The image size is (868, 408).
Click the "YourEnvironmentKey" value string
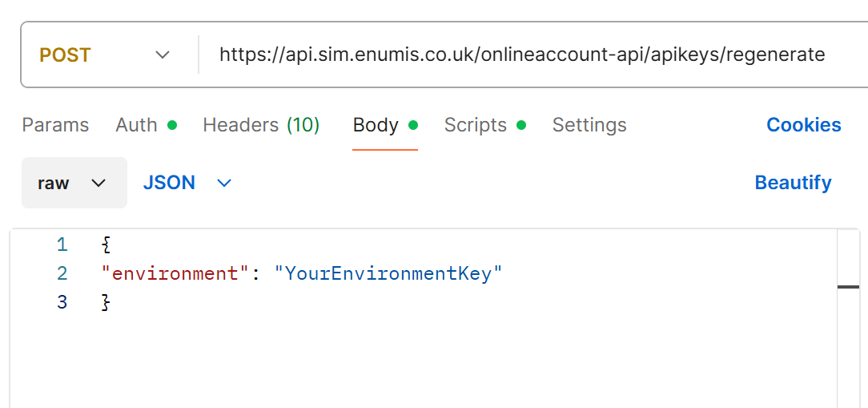(388, 273)
